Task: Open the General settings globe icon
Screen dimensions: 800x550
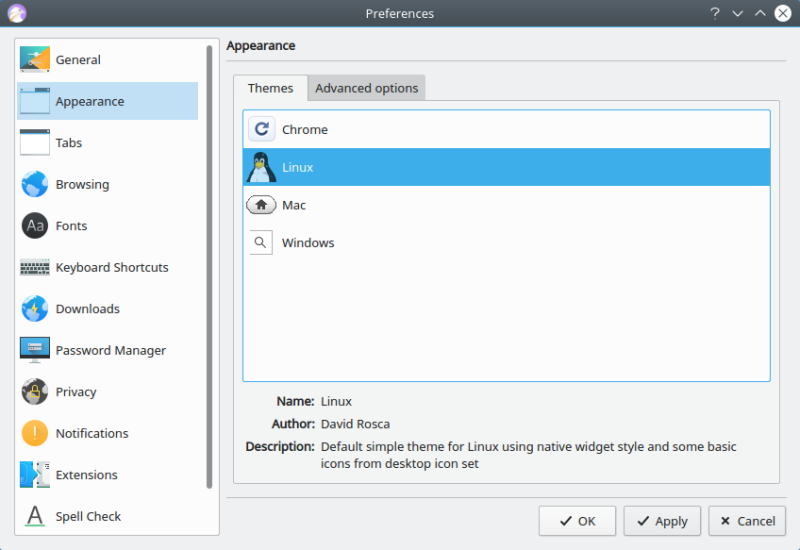Action: pos(35,60)
